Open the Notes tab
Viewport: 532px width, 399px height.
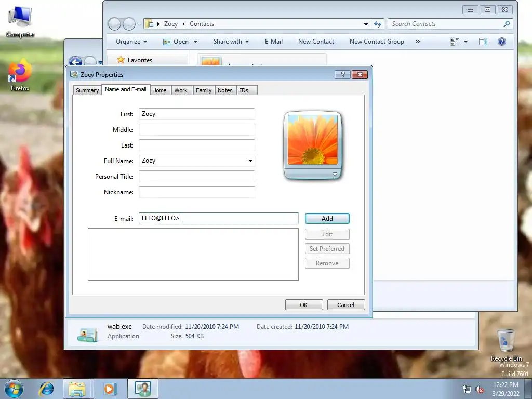[225, 90]
